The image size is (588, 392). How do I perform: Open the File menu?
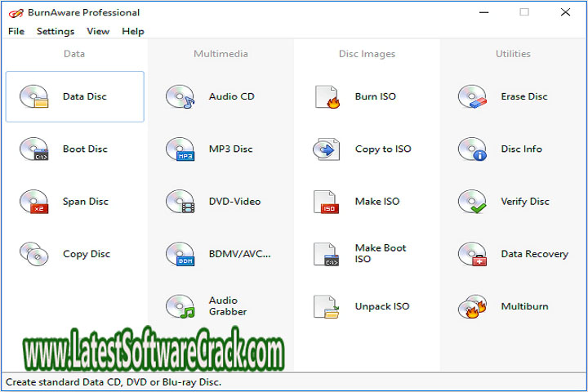(x=16, y=31)
